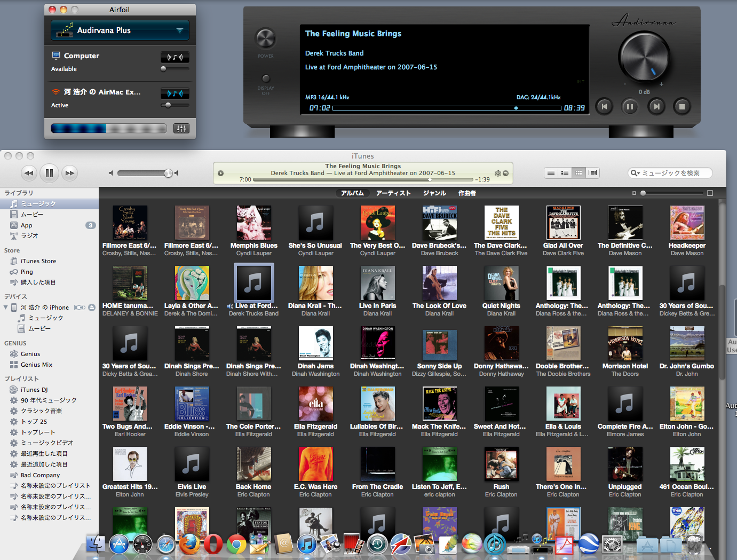The image size is (737, 560).
Task: Open Airfoil Audirvana Plus source dropdown
Action: tap(120, 30)
